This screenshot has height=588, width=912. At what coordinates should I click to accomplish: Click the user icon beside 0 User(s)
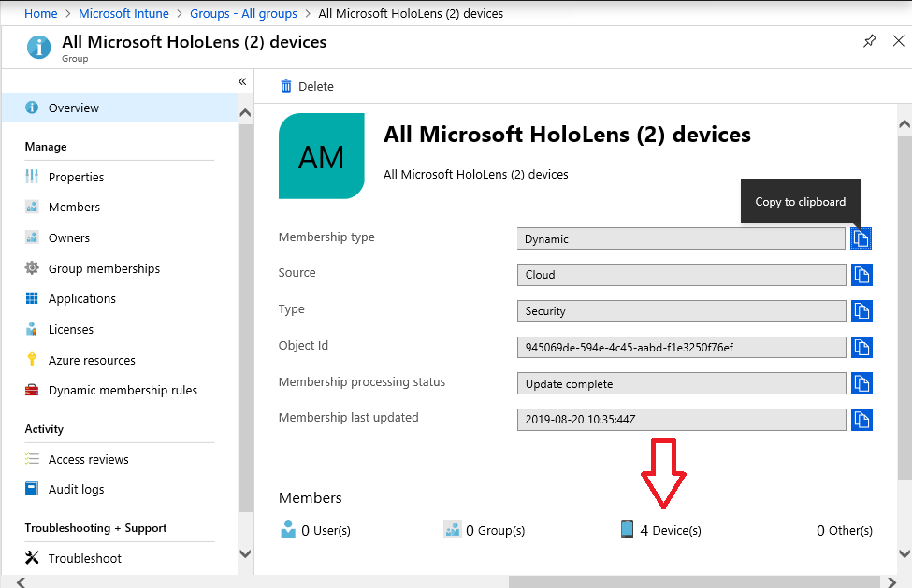point(288,529)
